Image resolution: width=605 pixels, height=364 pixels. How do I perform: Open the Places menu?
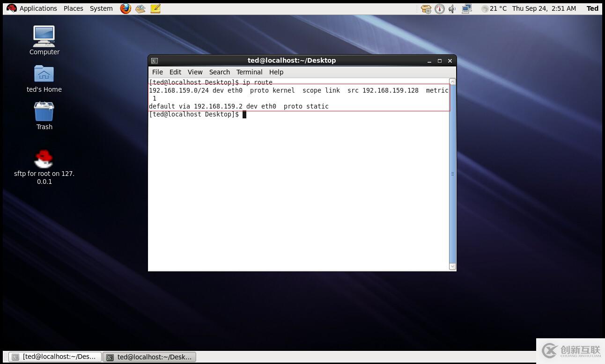point(74,8)
